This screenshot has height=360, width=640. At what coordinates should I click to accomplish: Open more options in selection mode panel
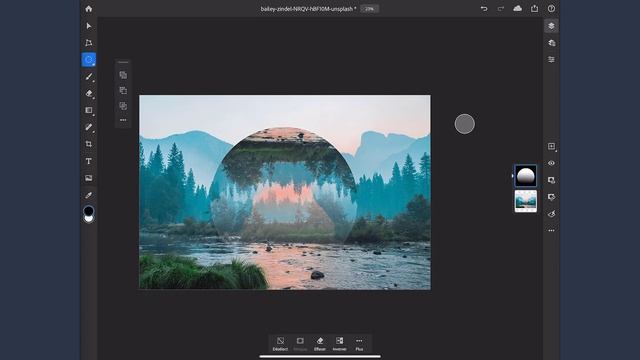pyautogui.click(x=123, y=120)
